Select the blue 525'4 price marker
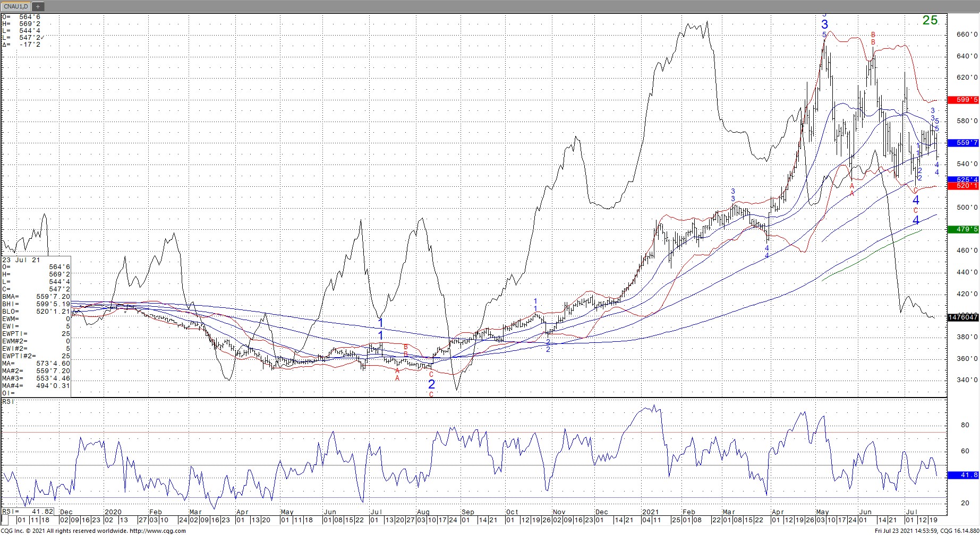The image size is (980, 535). (x=963, y=179)
